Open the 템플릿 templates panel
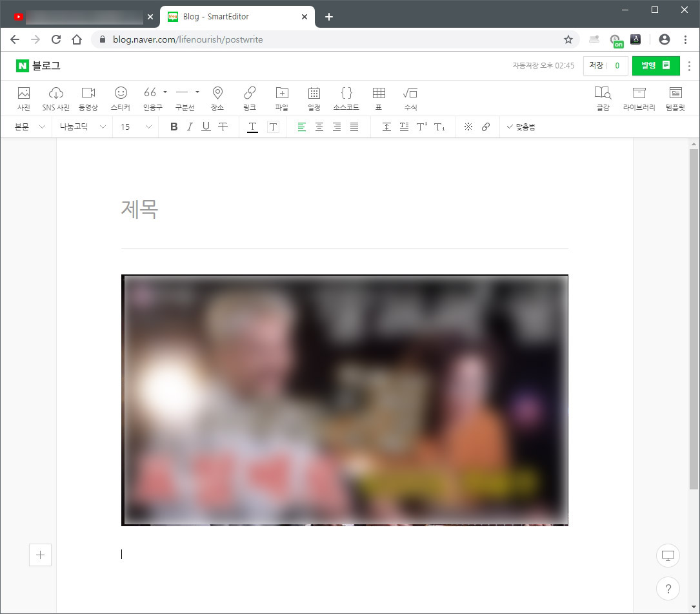The image size is (700, 614). 675,98
